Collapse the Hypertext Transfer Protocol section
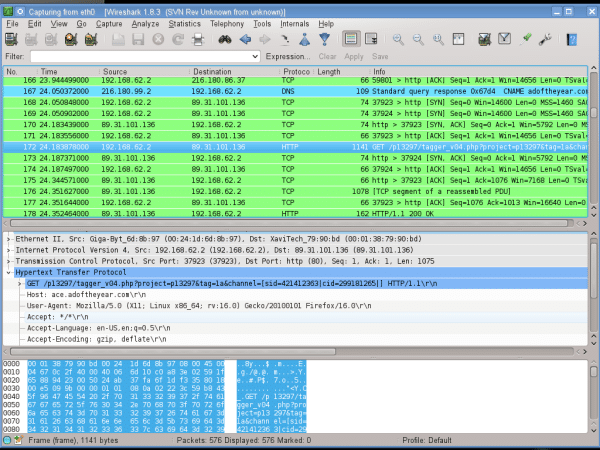Viewport: 600px width, 450px height. point(8,272)
